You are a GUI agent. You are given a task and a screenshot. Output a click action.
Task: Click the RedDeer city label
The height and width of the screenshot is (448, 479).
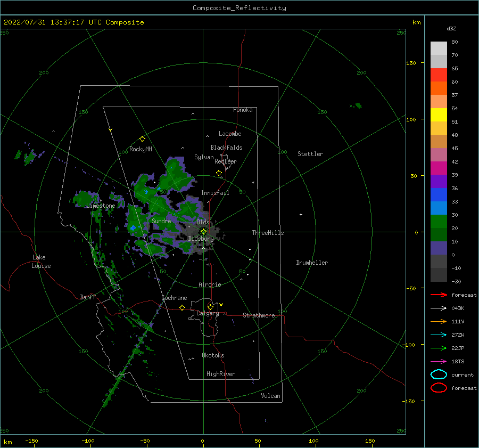coord(226,161)
